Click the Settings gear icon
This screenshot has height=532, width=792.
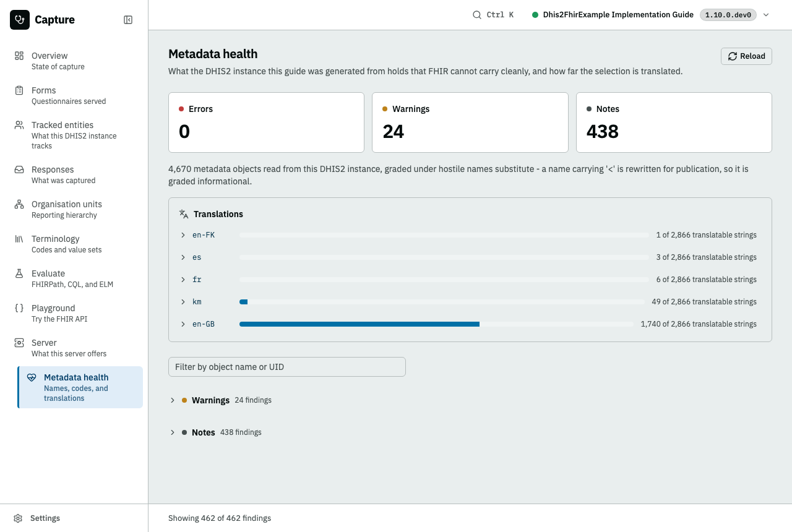pyautogui.click(x=19, y=518)
